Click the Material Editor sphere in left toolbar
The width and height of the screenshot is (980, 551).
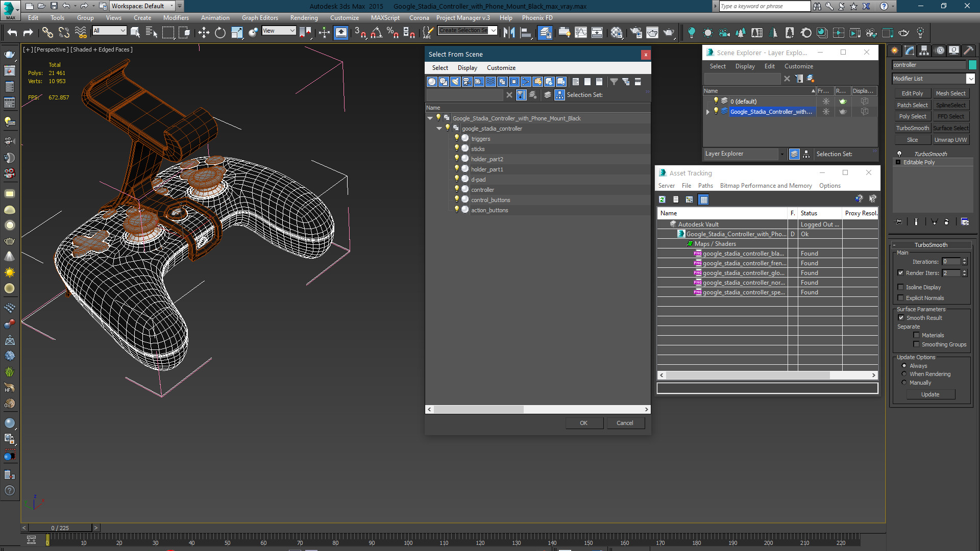(10, 423)
